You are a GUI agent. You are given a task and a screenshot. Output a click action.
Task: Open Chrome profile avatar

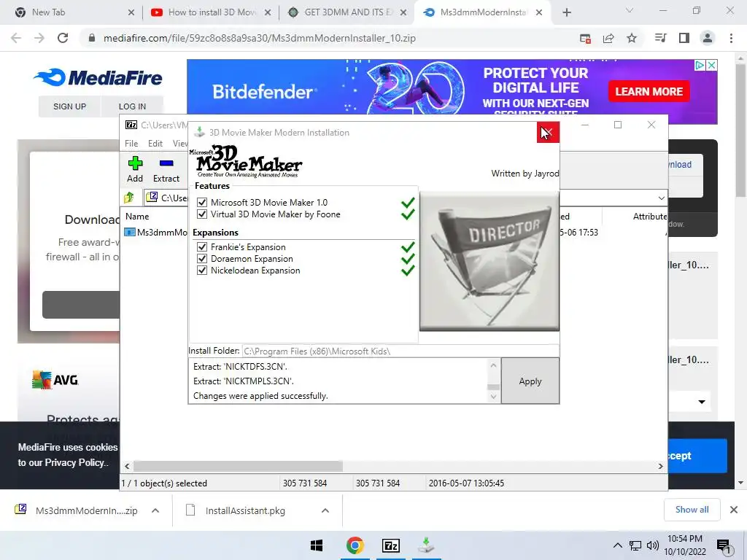click(x=708, y=38)
